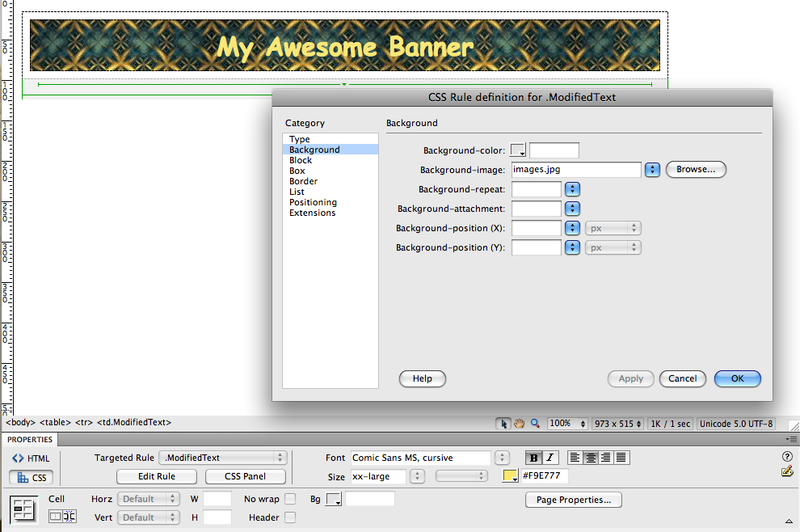Choose the Select arrow tool in status bar
The image size is (800, 532).
[503, 423]
